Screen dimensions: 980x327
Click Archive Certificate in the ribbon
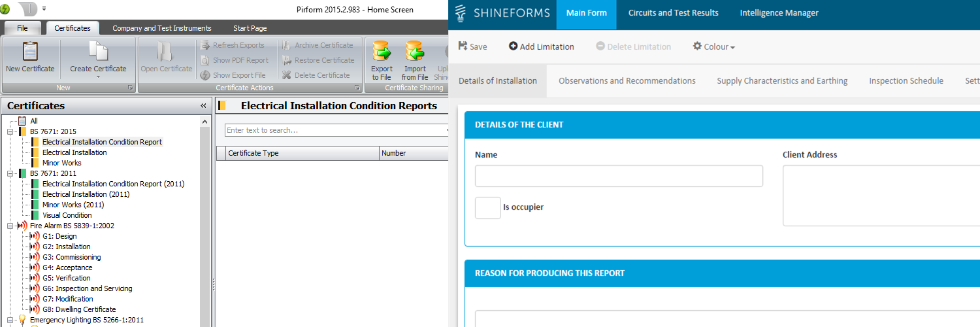pos(317,45)
